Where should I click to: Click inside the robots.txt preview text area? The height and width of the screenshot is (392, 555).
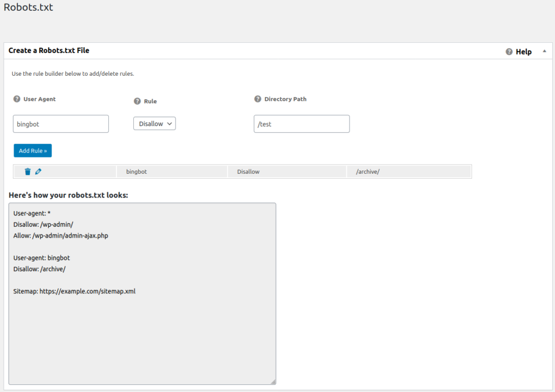tap(142, 325)
